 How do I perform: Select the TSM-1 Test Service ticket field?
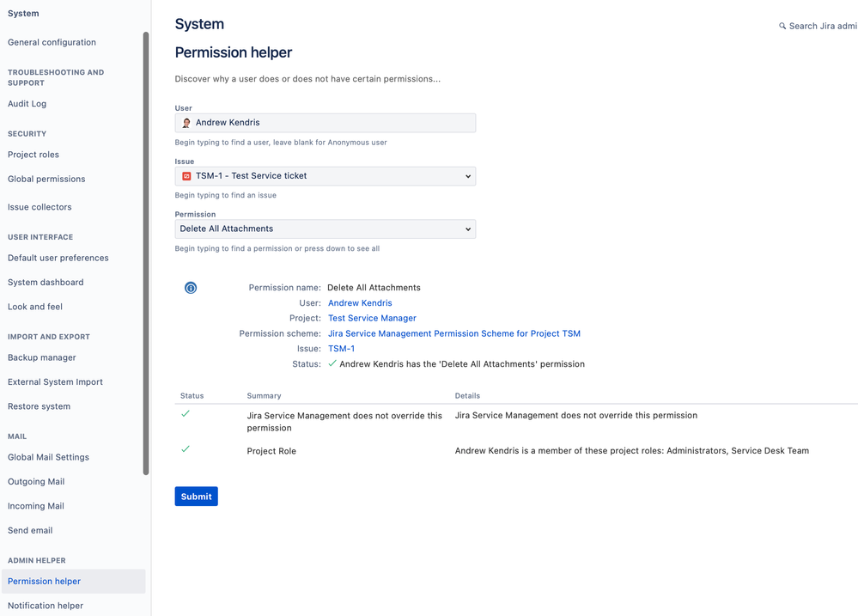click(x=325, y=176)
